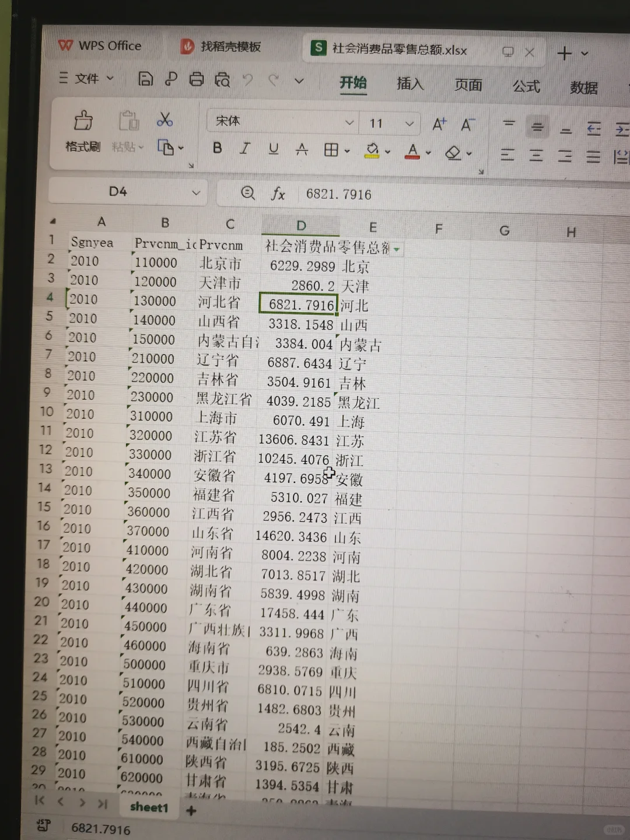This screenshot has height=840, width=630.
Task: Justify text alignment
Action: (593, 156)
